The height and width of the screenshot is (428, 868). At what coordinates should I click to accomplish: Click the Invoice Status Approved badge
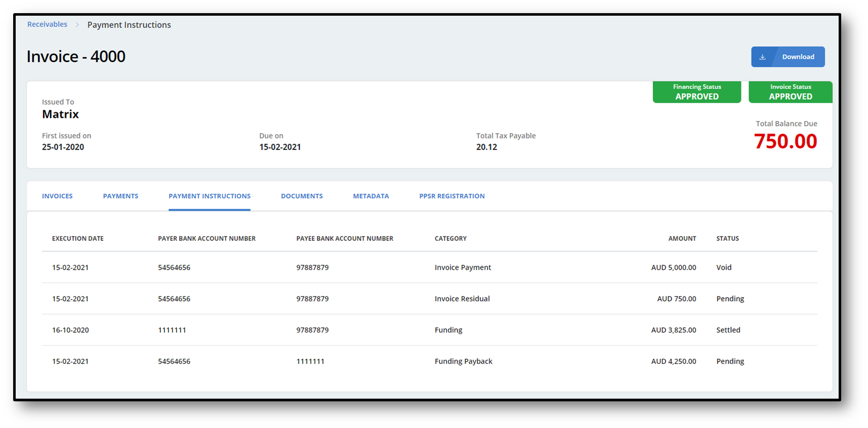tap(791, 92)
